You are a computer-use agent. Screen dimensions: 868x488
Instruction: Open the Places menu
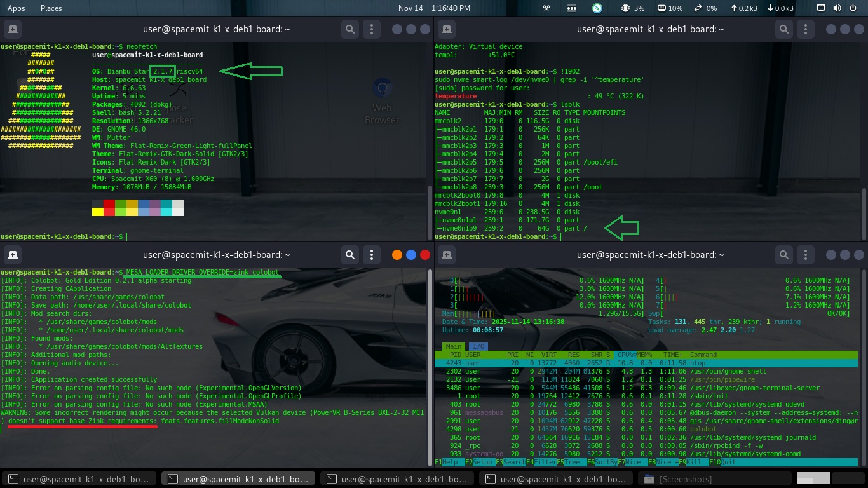(51, 8)
